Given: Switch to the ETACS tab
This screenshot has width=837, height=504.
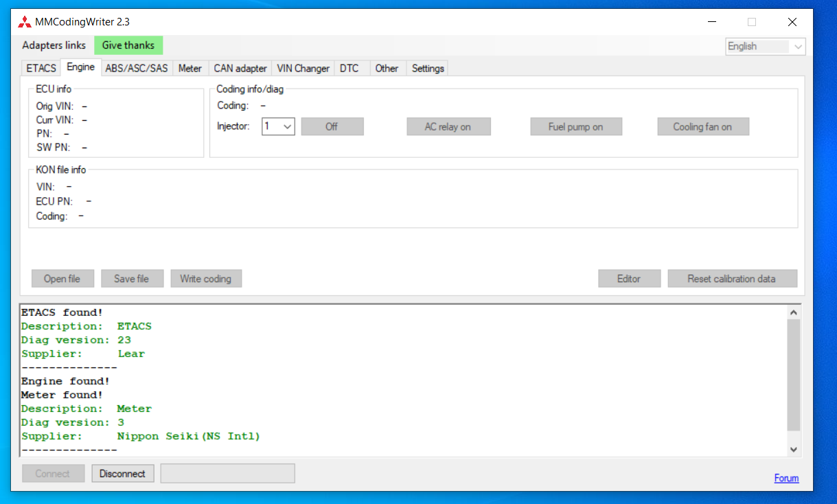Looking at the screenshot, I should pos(41,68).
